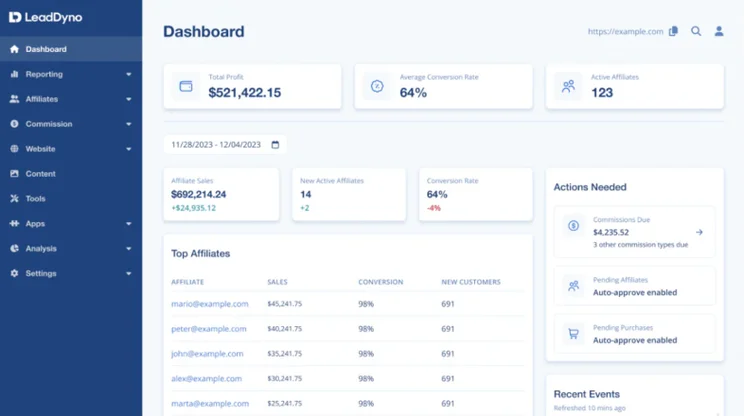
Task: Click the Content image icon
Action: [14, 174]
